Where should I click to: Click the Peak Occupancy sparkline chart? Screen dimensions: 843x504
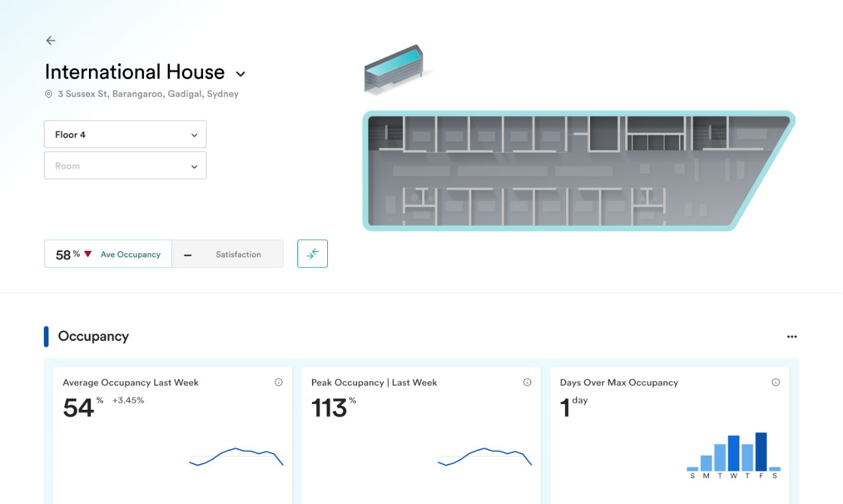click(485, 457)
